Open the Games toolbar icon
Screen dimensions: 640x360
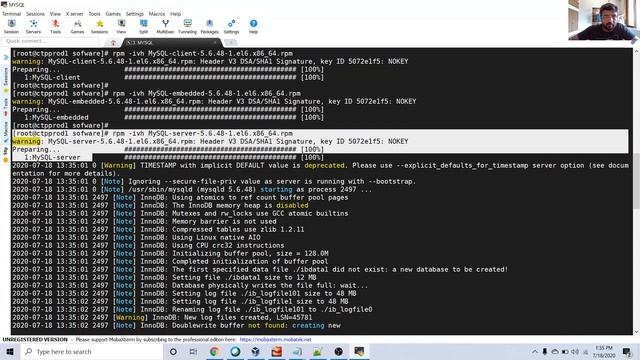click(77, 27)
